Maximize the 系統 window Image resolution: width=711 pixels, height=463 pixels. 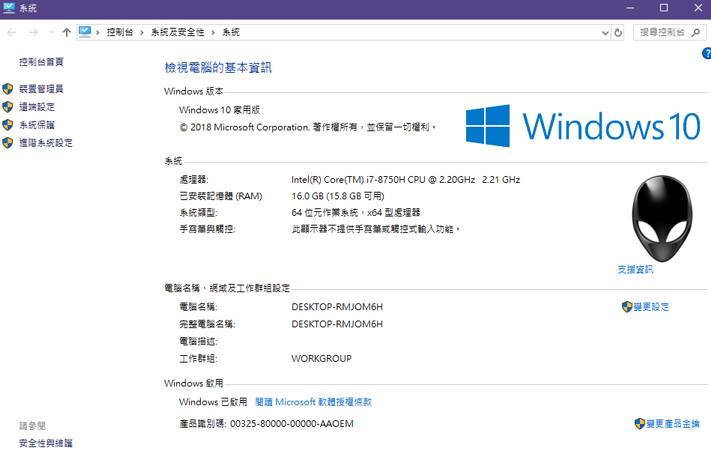coord(664,8)
